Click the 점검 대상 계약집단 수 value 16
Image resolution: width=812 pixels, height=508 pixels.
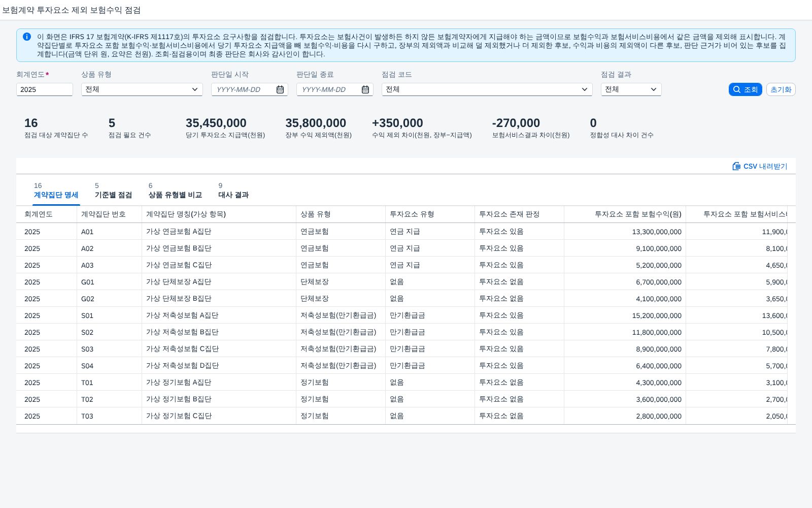pyautogui.click(x=31, y=123)
